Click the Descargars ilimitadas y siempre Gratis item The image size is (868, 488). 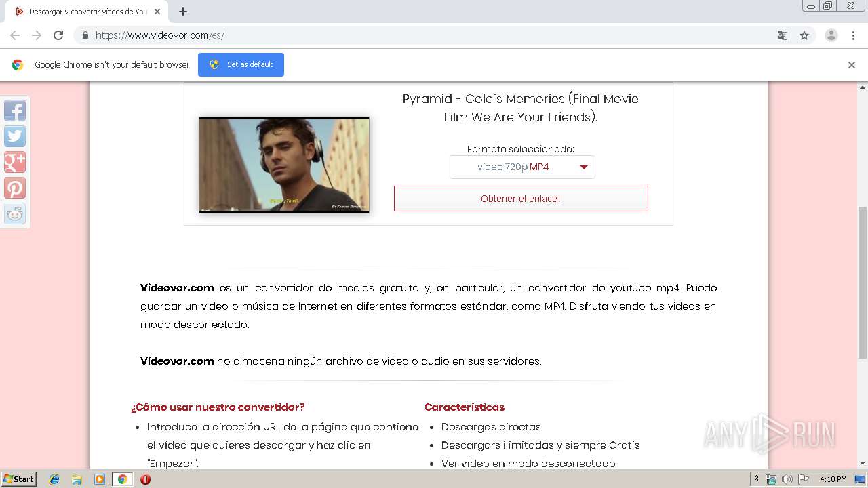pos(540,445)
